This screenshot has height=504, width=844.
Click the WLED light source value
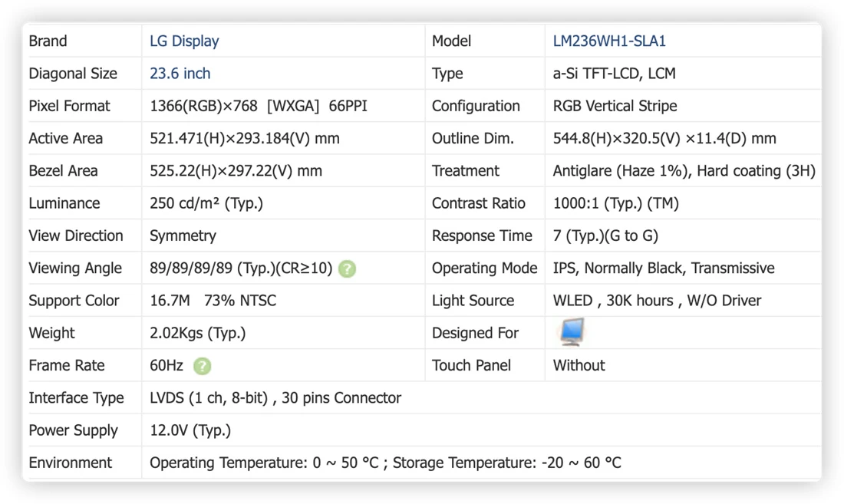click(657, 301)
